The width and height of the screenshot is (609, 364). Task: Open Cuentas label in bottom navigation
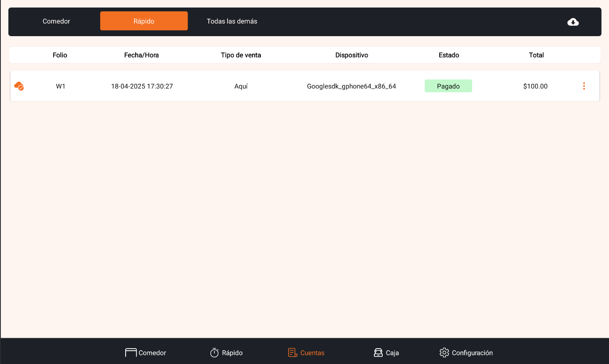pos(312,353)
